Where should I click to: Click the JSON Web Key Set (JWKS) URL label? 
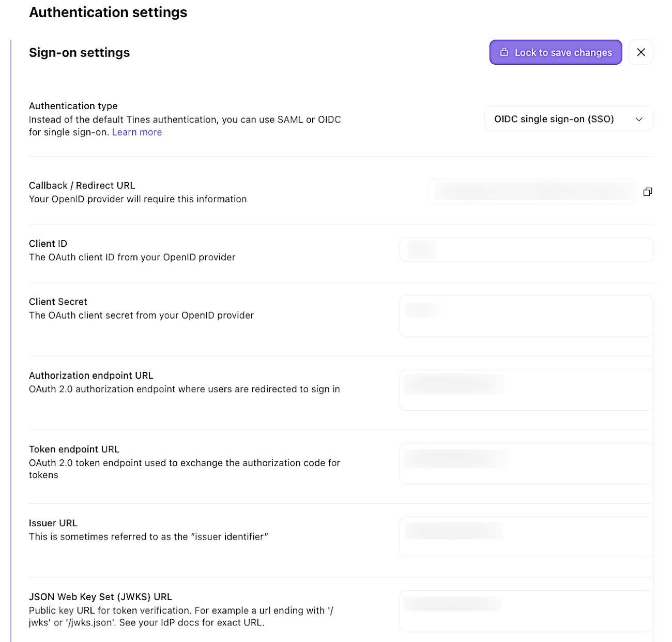(100, 597)
